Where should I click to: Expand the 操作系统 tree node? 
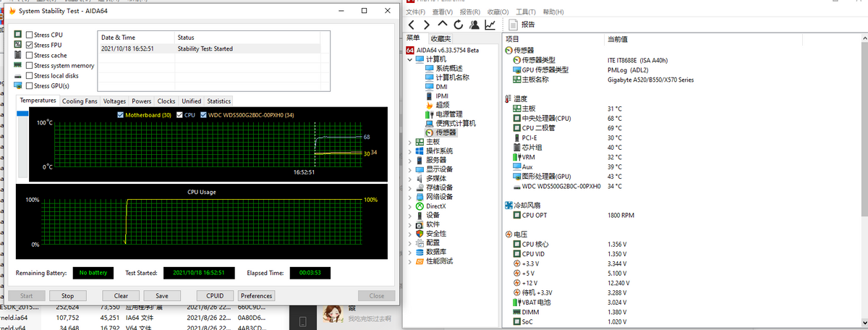pos(410,151)
